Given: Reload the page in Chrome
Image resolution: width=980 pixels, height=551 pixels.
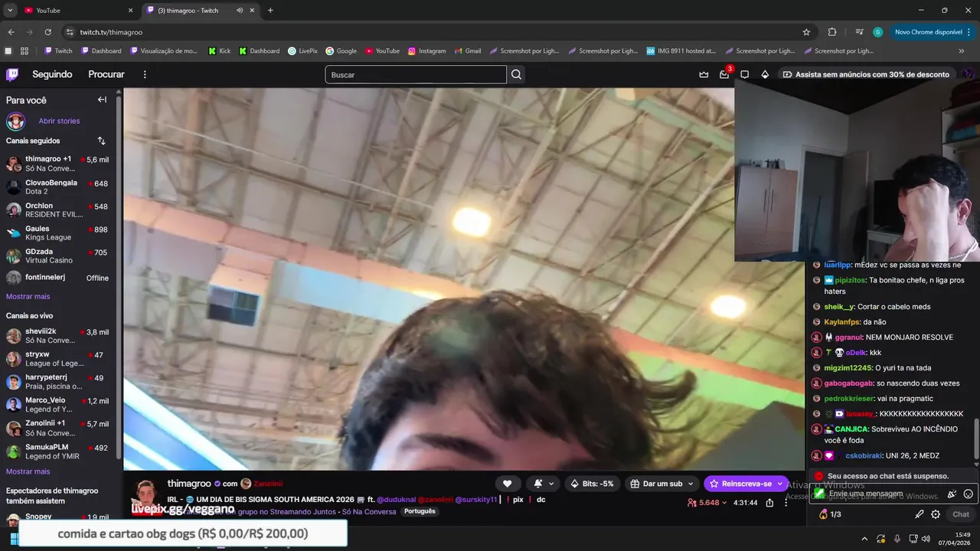Looking at the screenshot, I should point(48,32).
